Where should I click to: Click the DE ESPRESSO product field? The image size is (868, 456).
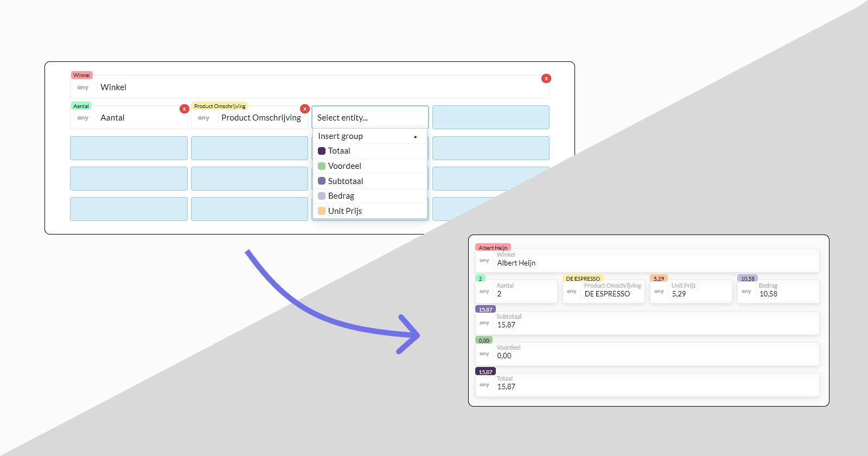pyautogui.click(x=607, y=294)
